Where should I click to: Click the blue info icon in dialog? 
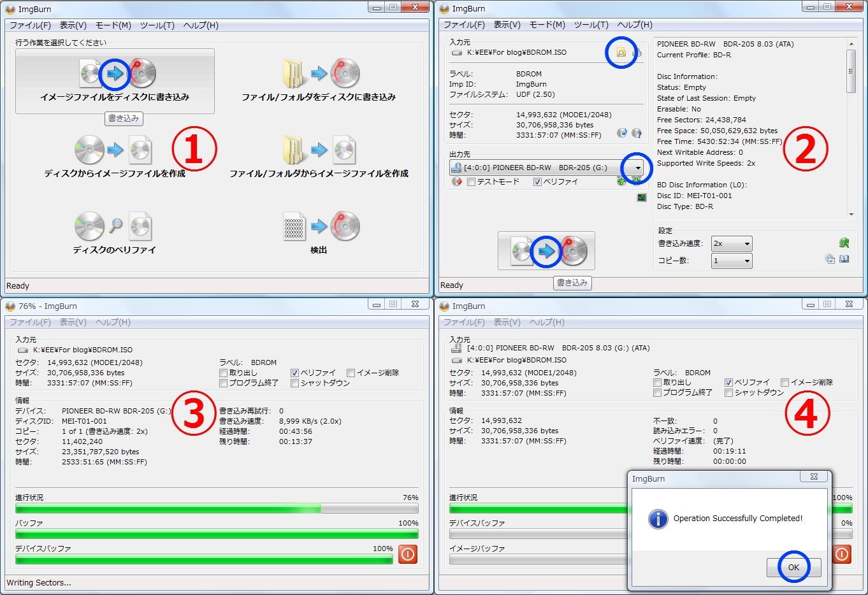point(658,519)
